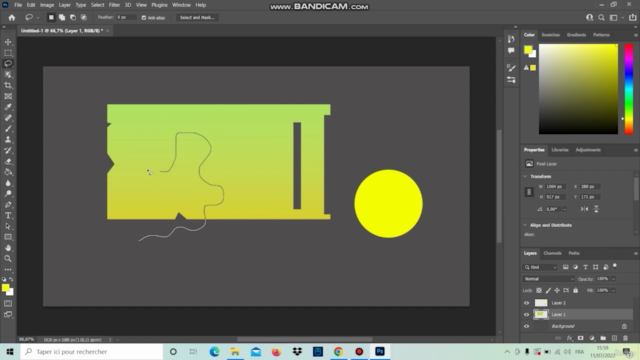Delete layer with trash icon

625,338
